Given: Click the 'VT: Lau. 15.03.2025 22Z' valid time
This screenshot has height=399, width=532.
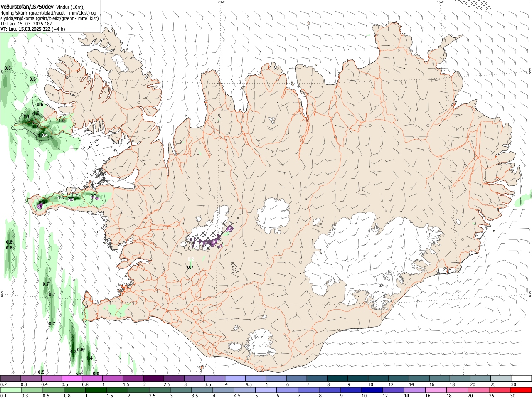Looking at the screenshot, I should pyautogui.click(x=25, y=29).
